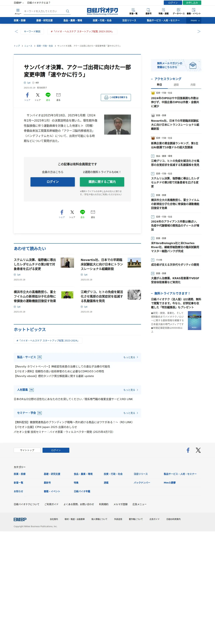This screenshot has width=215, height=644.
Task: Open the データベース header icon
Action: [x=178, y=12]
